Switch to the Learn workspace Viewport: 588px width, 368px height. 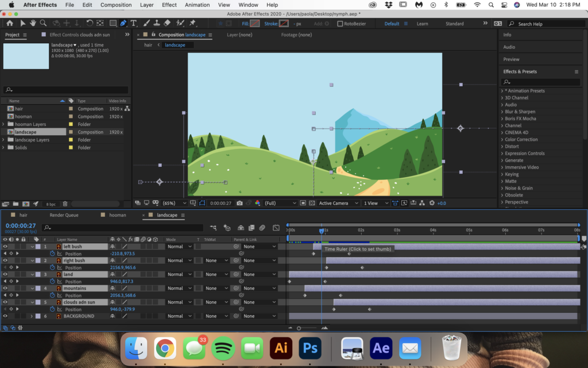pos(422,24)
